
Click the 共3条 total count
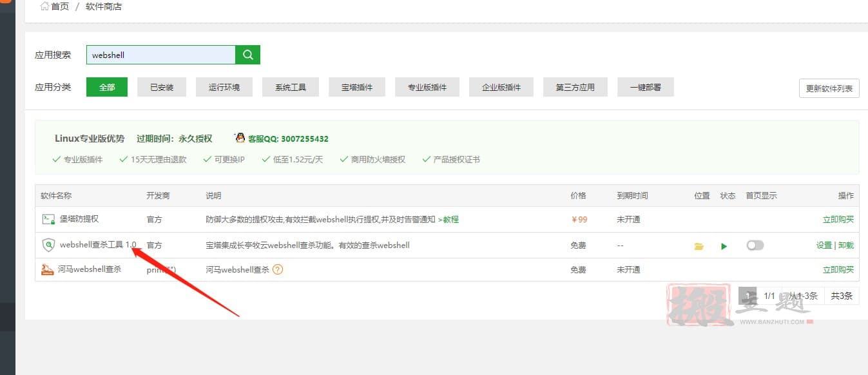(x=842, y=296)
